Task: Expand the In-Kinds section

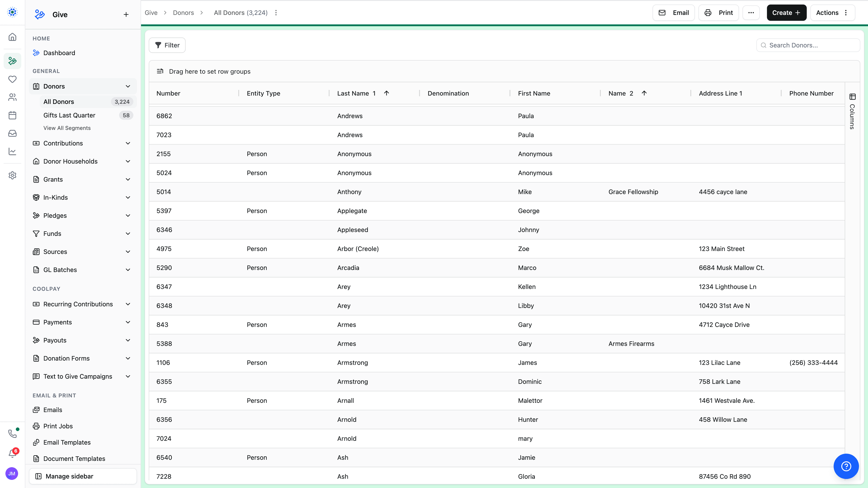Action: click(x=128, y=197)
